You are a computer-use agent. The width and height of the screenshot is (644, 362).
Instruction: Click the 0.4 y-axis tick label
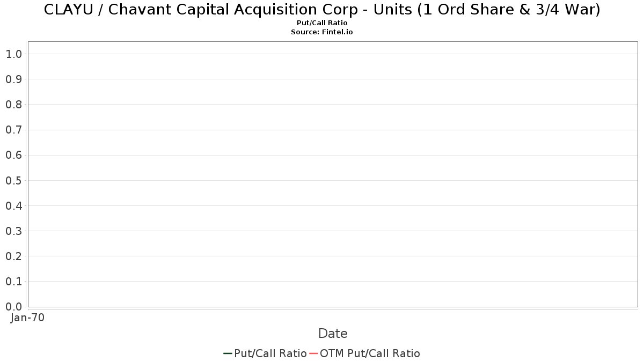[x=13, y=206]
